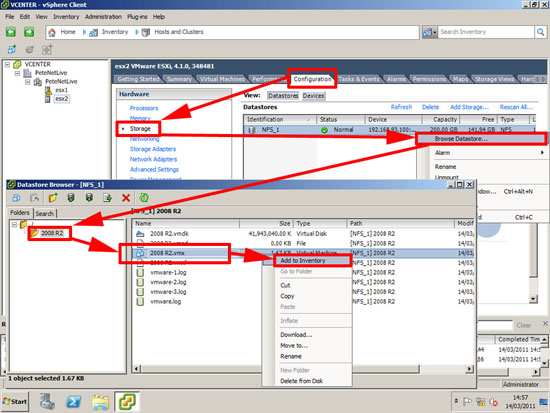Click the green forward navigation arrow
Image resolution: width=550 pixels, height=413 pixels.
[x=29, y=32]
